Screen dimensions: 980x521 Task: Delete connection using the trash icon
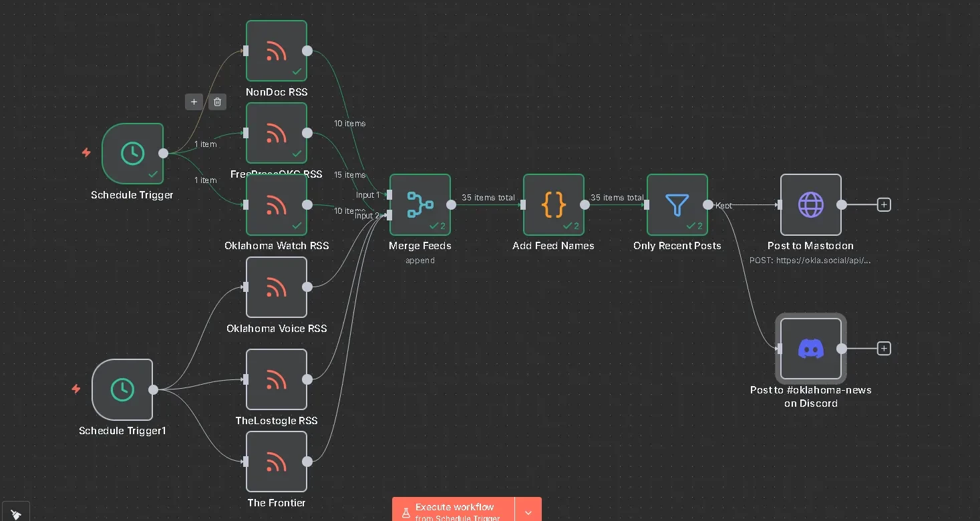[x=217, y=102]
